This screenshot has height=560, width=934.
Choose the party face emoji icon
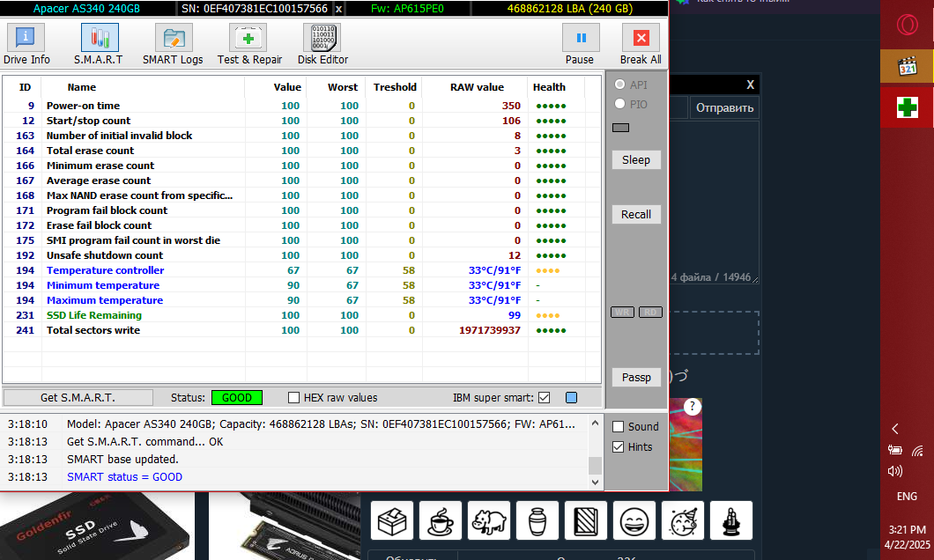click(682, 520)
